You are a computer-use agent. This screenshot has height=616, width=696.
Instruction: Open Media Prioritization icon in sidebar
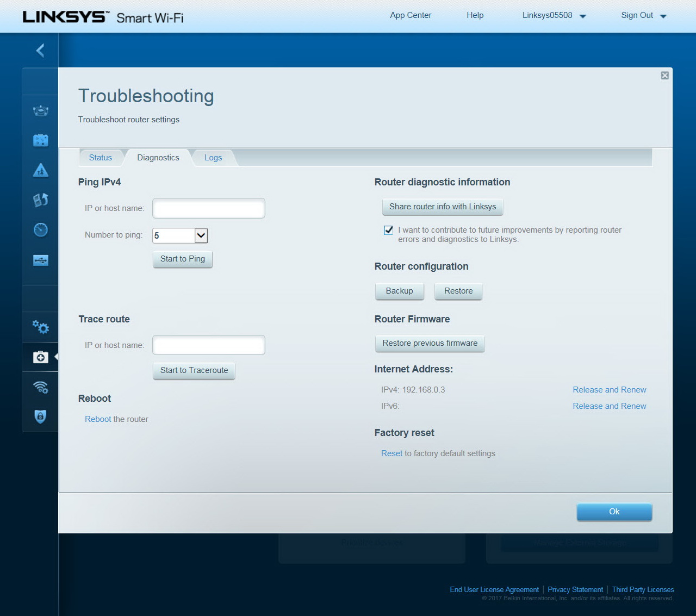[x=41, y=200]
